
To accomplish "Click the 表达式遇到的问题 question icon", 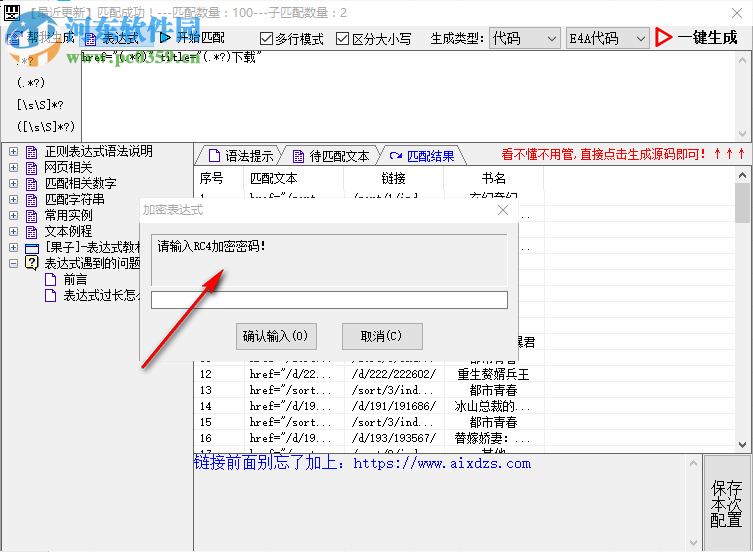I will [32, 263].
